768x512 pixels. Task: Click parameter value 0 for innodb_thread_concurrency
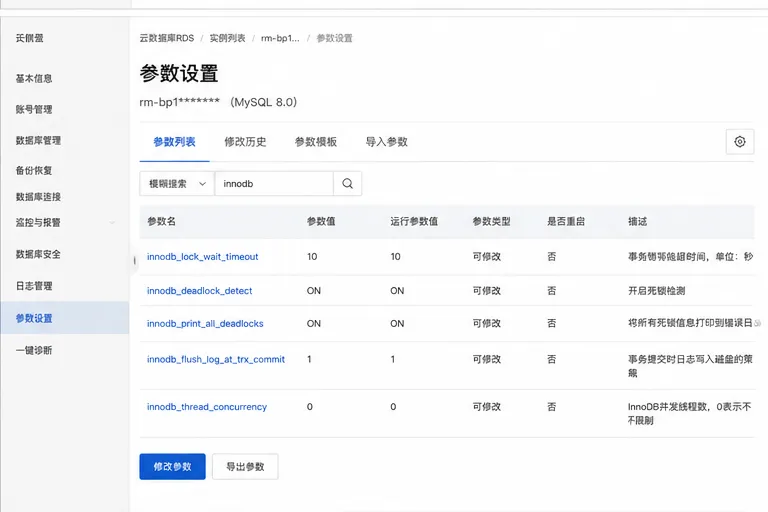(310, 407)
